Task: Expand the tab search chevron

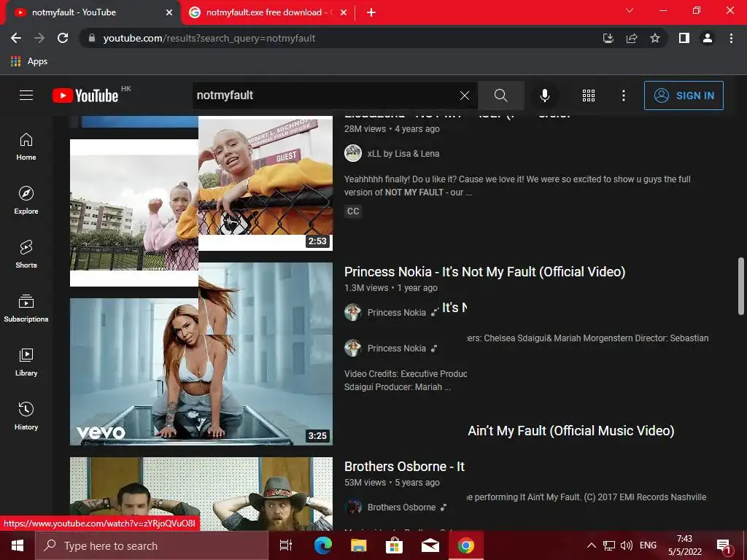Action: 630,10
